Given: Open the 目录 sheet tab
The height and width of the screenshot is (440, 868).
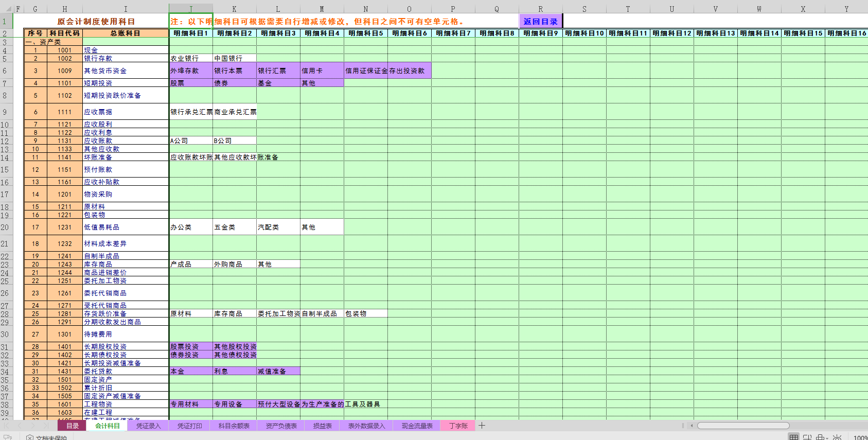Looking at the screenshot, I should click(72, 426).
